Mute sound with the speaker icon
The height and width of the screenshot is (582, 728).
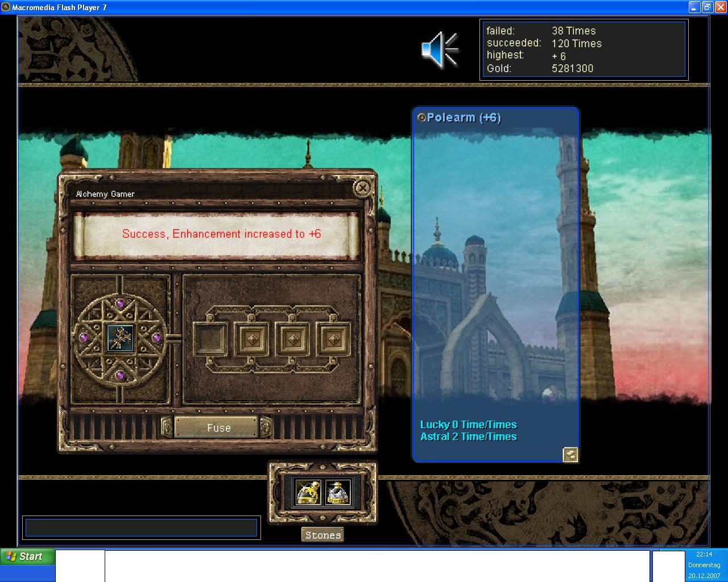pyautogui.click(x=439, y=50)
